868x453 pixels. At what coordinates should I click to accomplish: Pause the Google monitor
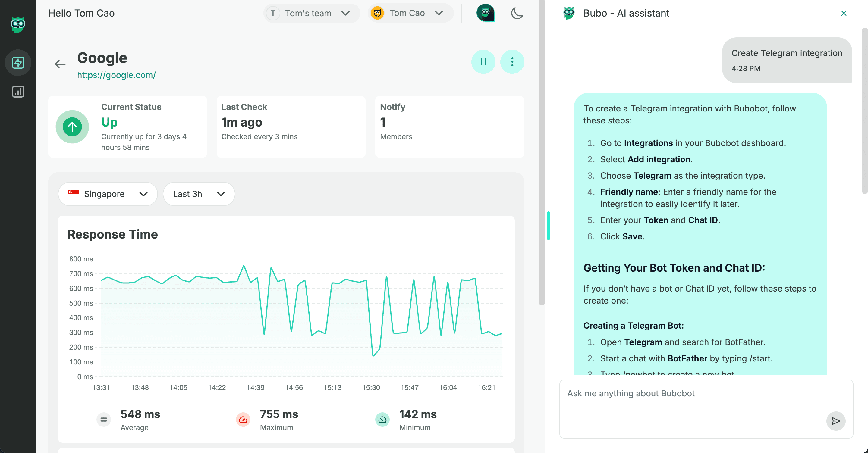click(483, 62)
